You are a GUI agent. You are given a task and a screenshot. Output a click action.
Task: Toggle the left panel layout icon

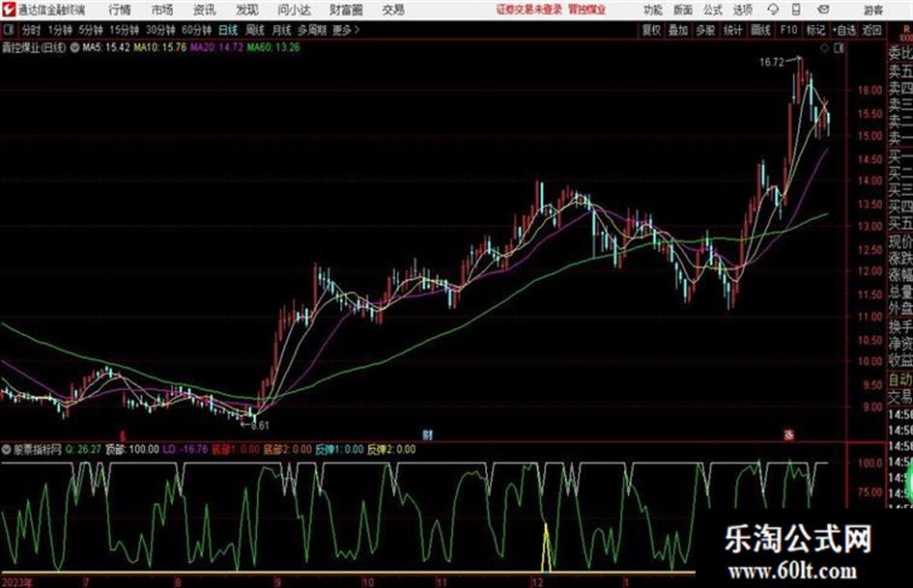tap(8, 30)
